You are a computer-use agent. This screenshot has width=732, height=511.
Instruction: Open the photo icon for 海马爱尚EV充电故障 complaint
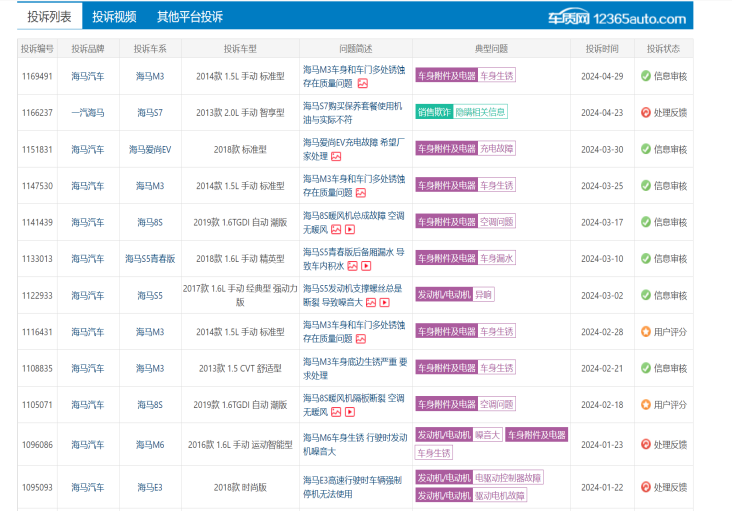(336, 156)
